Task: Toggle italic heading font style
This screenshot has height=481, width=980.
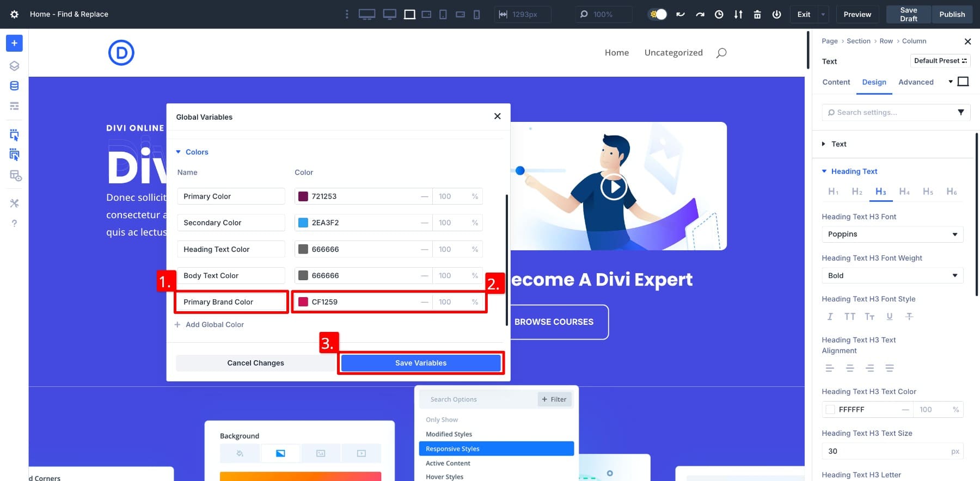Action: 830,317
